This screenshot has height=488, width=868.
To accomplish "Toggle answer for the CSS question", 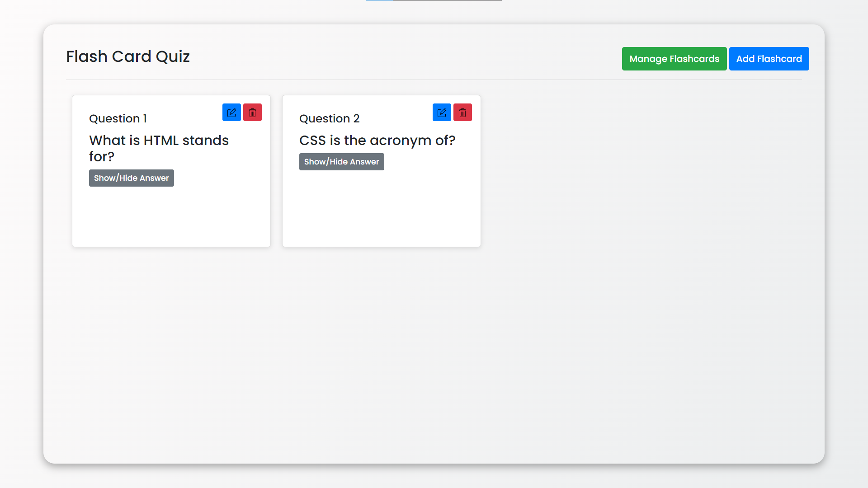I will point(342,162).
